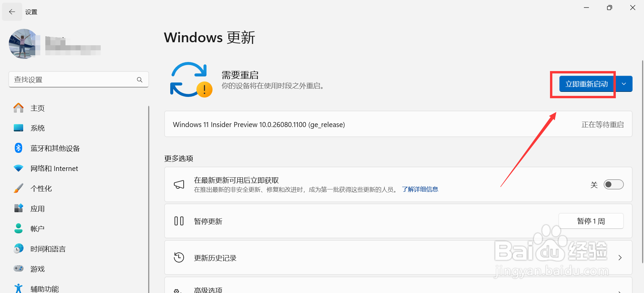This screenshot has width=644, height=293.
Task: Open the 主页 home page icon
Action: coord(18,108)
